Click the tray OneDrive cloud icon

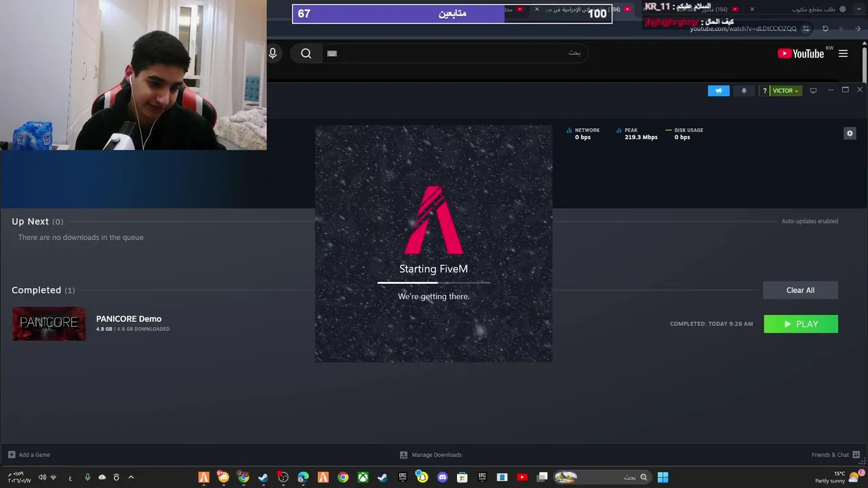(102, 477)
